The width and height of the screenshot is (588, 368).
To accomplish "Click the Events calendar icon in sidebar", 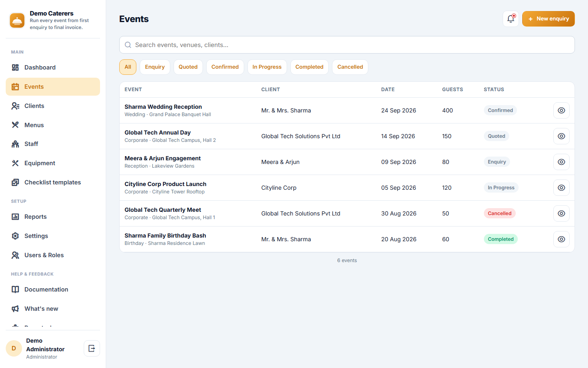I will (15, 87).
